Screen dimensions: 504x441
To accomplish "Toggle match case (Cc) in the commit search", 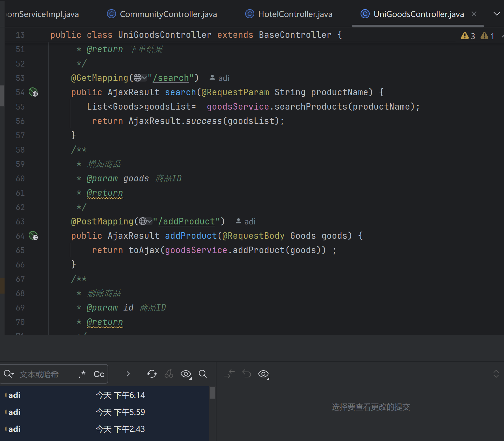I will tap(99, 374).
